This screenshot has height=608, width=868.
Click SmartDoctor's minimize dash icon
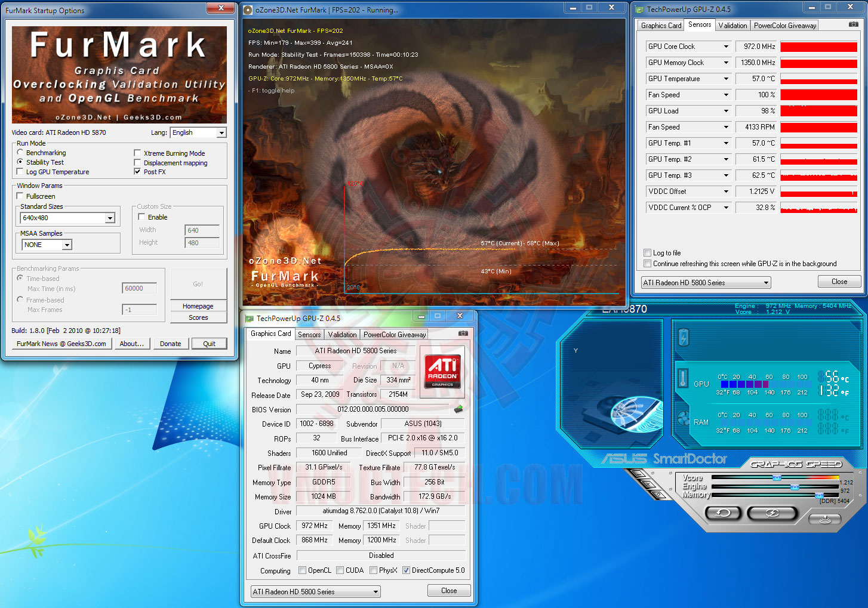click(638, 474)
